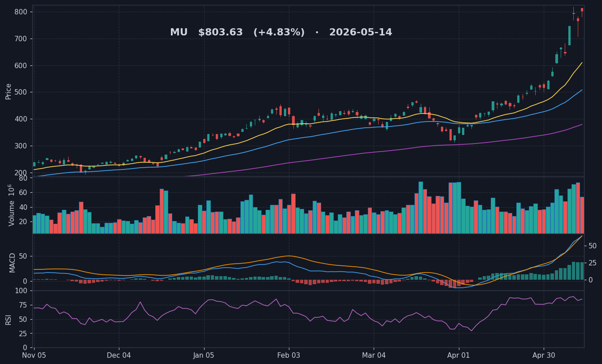Click the 500 price tick label
The height and width of the screenshot is (364, 602).
click(x=21, y=92)
